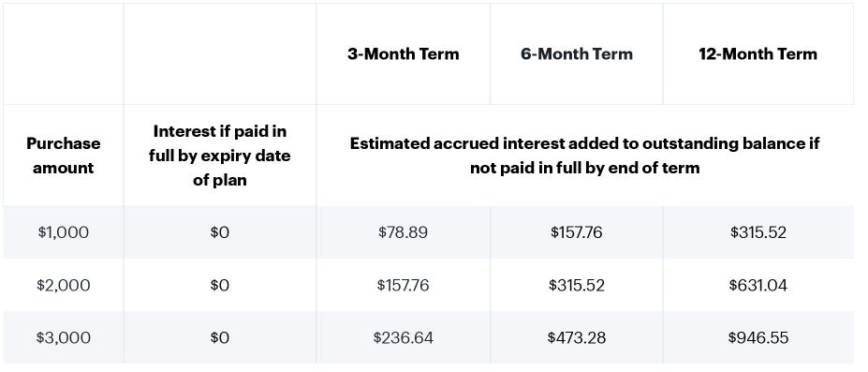Select the Purchase amount header cell

tap(63, 156)
